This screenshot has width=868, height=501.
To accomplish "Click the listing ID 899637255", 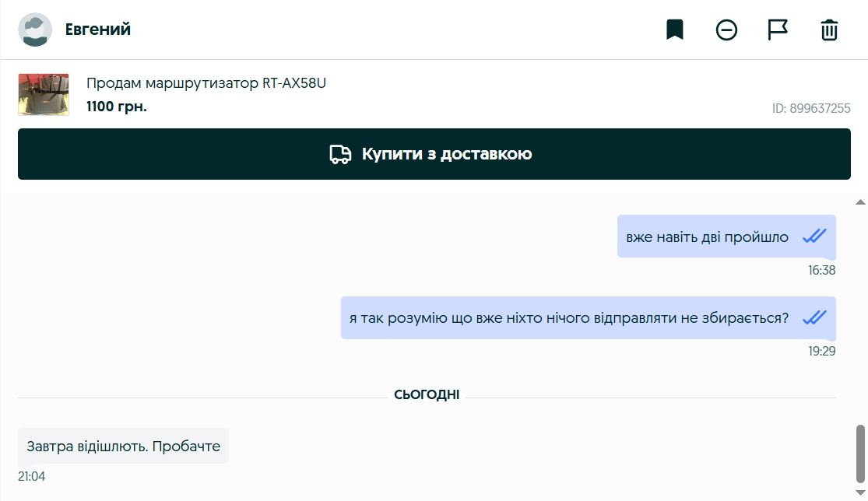I will (811, 109).
